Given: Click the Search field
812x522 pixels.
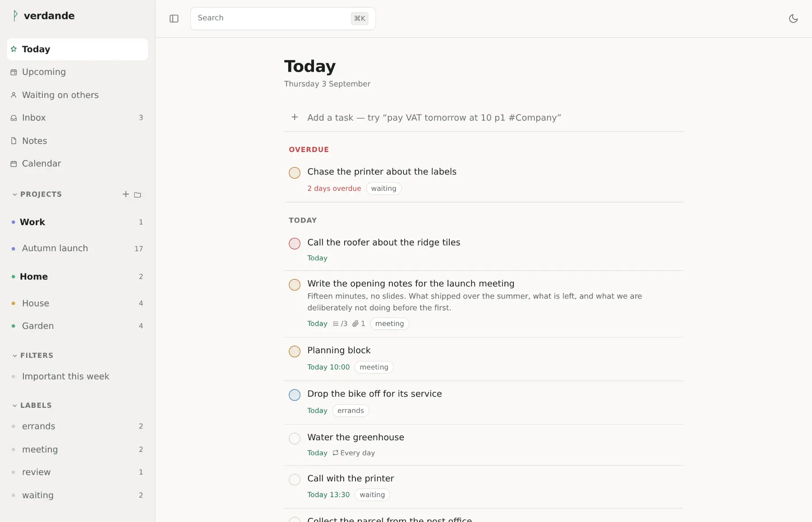Looking at the screenshot, I should click(x=283, y=18).
